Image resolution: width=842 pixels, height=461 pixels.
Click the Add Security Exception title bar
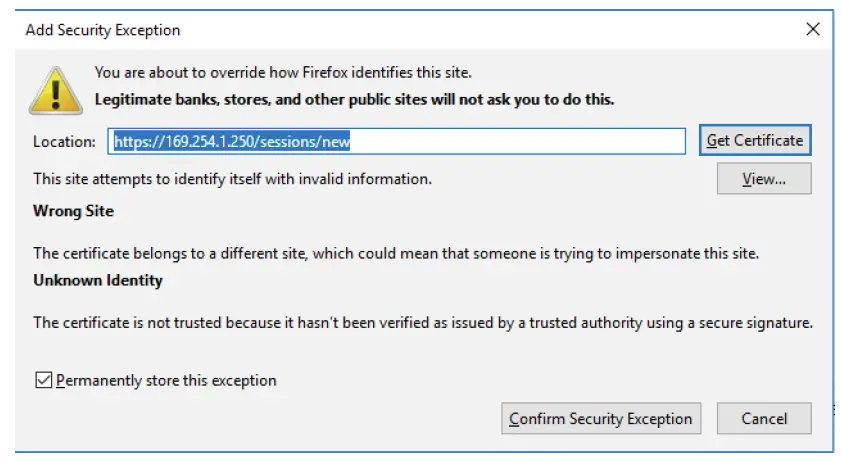coord(300,29)
